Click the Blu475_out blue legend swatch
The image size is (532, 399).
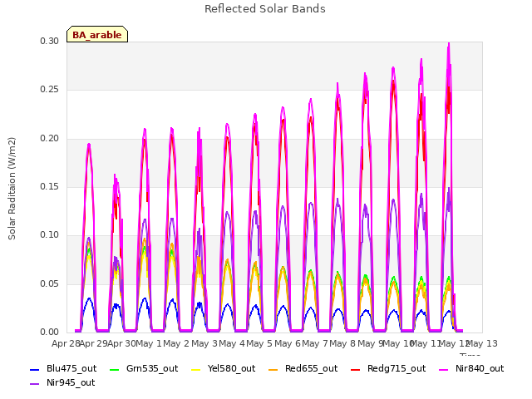tap(34, 369)
